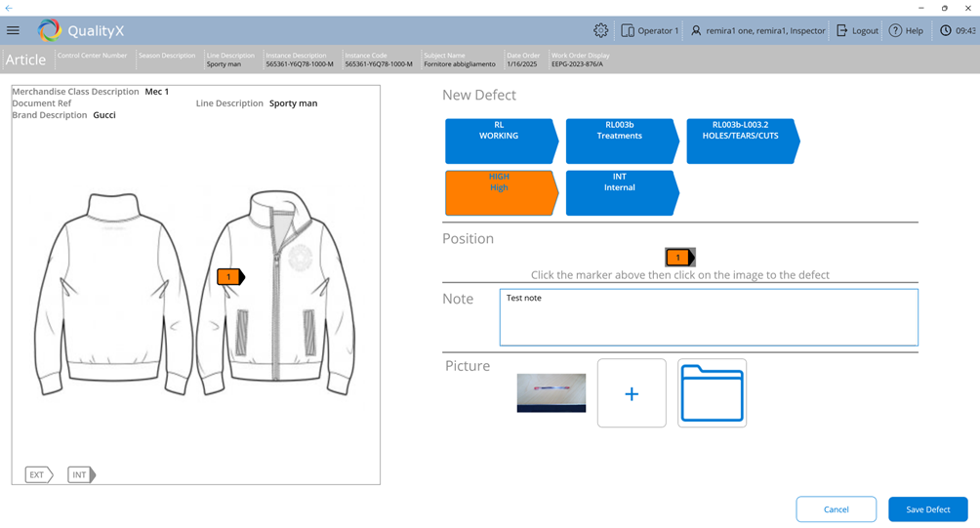
Task: Click the clock time indicator
Action: point(959,30)
